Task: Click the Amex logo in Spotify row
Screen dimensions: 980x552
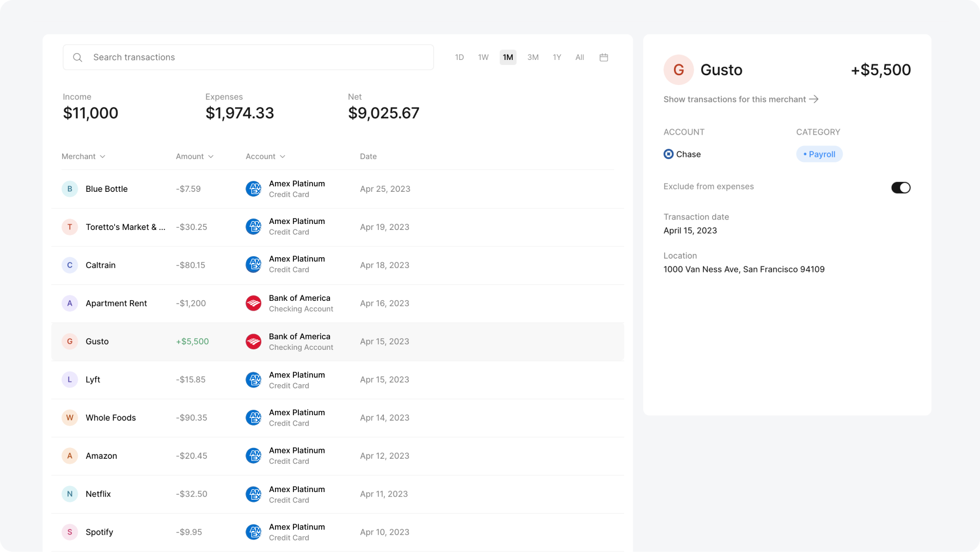Action: (x=254, y=532)
